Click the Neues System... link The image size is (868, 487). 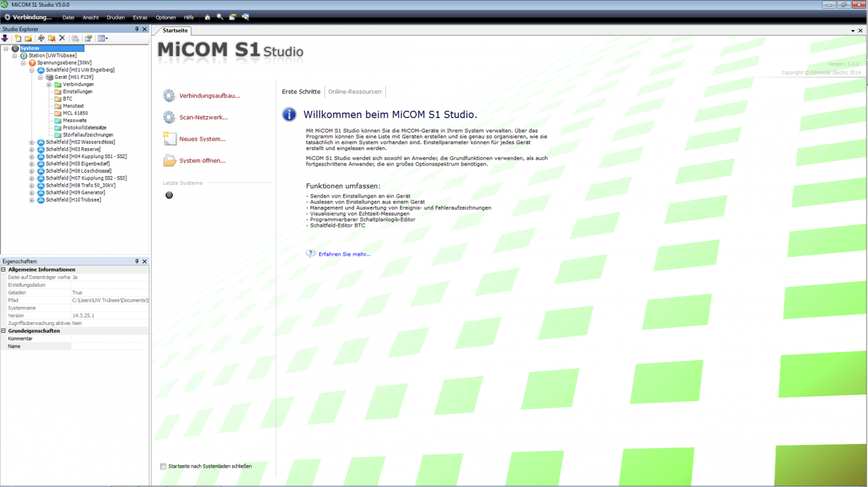pyautogui.click(x=202, y=139)
